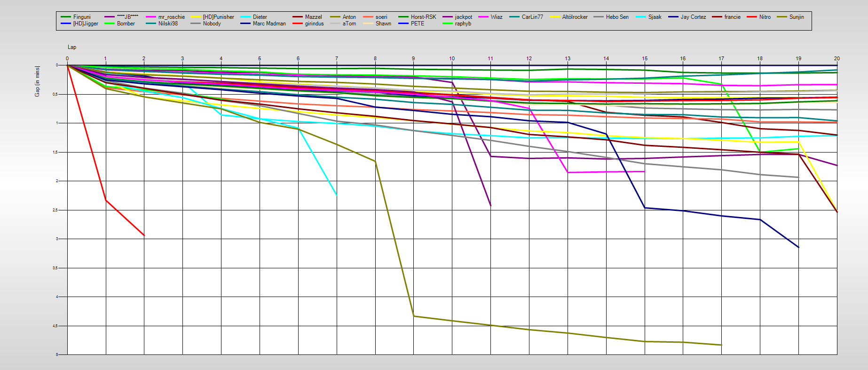
Task: Choose the Hebo Sen legend entry
Action: tap(617, 17)
